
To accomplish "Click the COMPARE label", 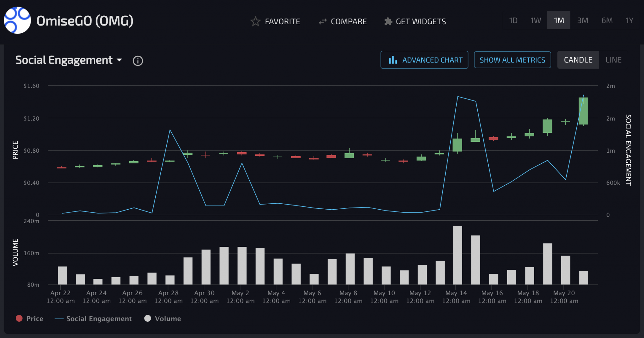I will (349, 21).
